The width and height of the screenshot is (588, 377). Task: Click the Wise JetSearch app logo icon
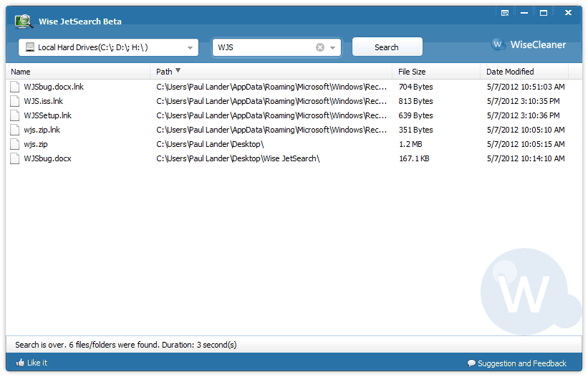[x=24, y=22]
